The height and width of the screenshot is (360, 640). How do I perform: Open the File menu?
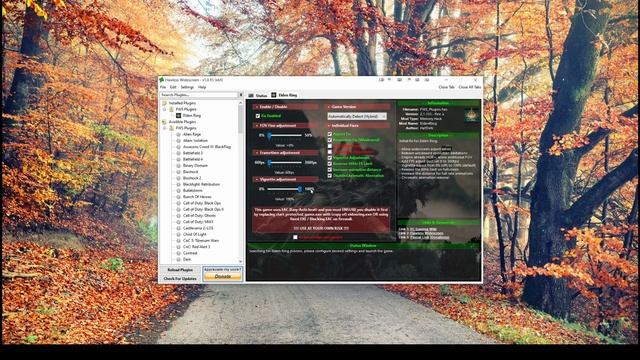(163, 87)
